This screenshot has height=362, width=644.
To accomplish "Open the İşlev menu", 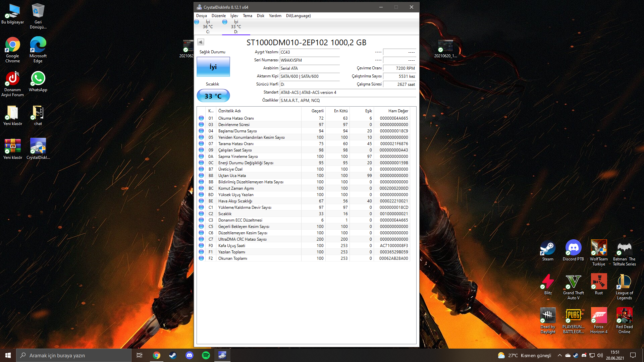I will pyautogui.click(x=234, y=16).
